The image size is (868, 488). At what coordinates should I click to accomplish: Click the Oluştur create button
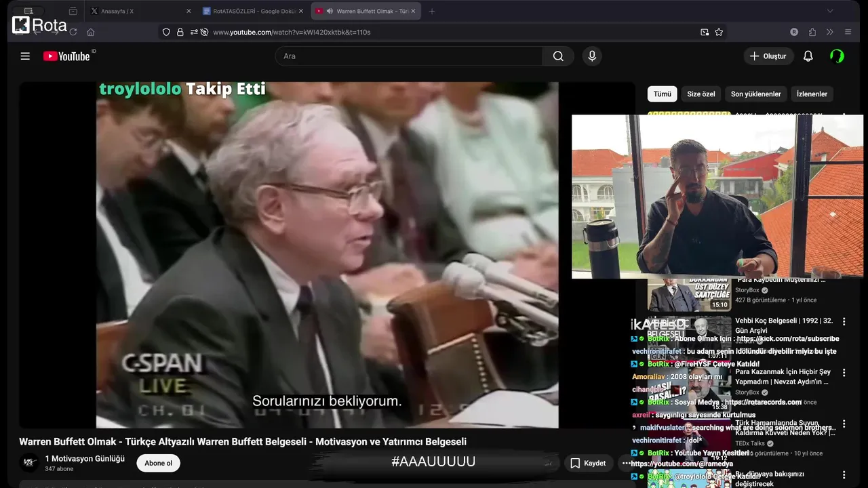click(x=768, y=56)
